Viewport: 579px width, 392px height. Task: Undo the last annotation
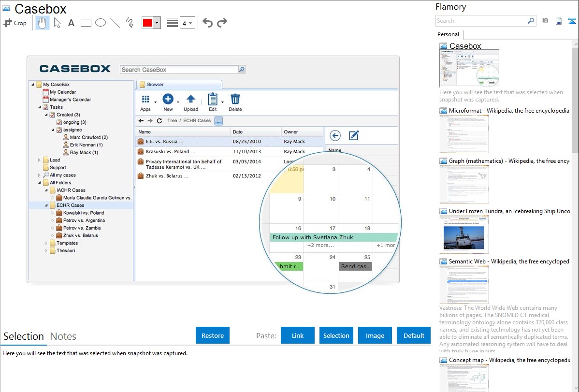click(207, 23)
